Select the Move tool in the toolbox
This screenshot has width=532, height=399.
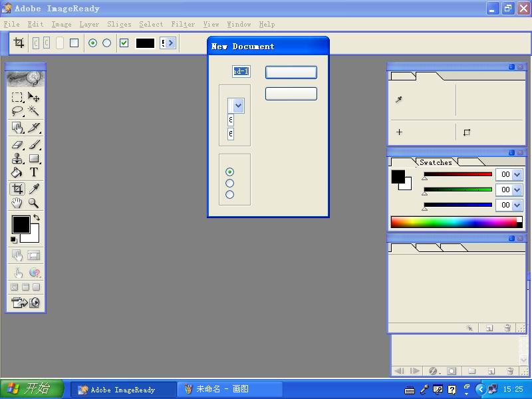coord(34,97)
